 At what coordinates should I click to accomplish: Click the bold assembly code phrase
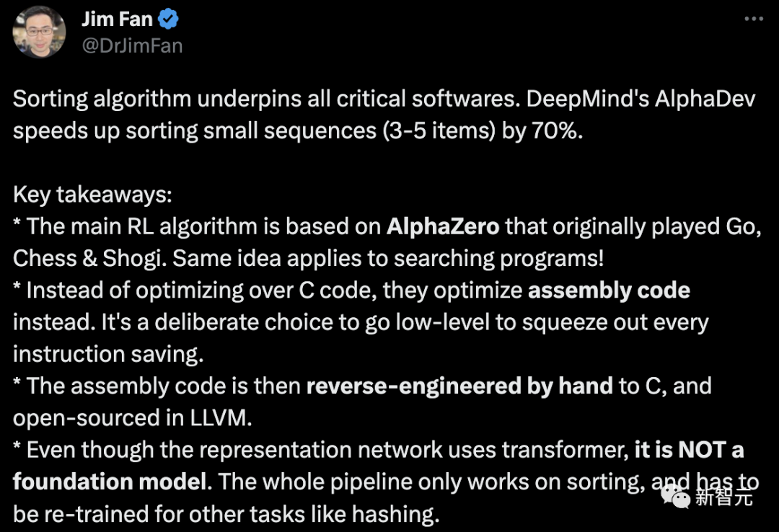click(x=610, y=290)
